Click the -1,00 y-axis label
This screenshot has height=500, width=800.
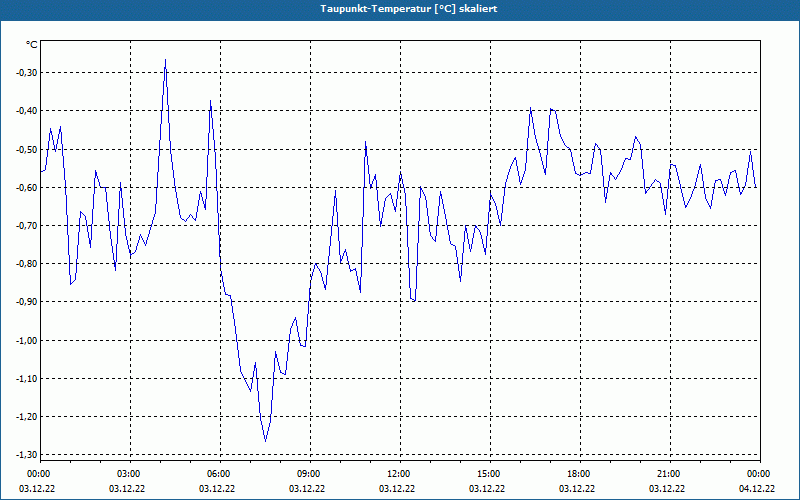(27, 340)
